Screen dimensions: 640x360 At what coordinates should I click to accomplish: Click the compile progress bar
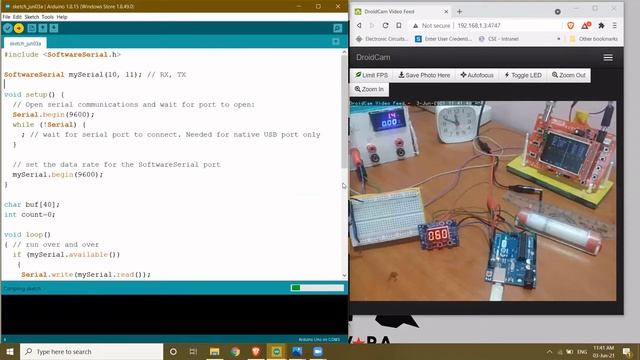click(317, 288)
